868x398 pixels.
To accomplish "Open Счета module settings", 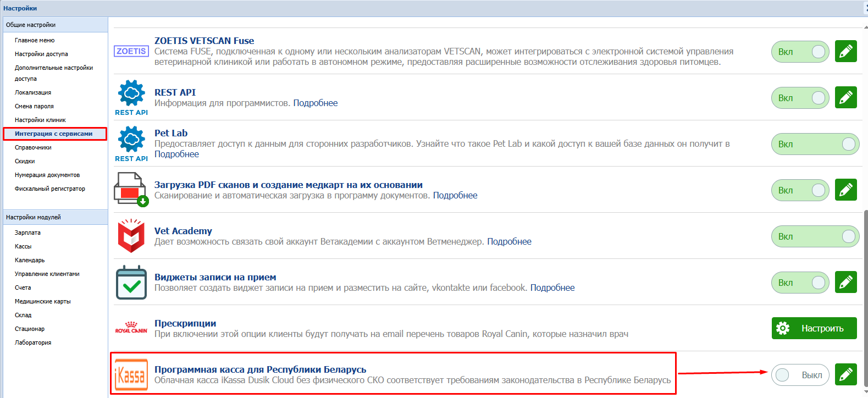I will (x=23, y=288).
